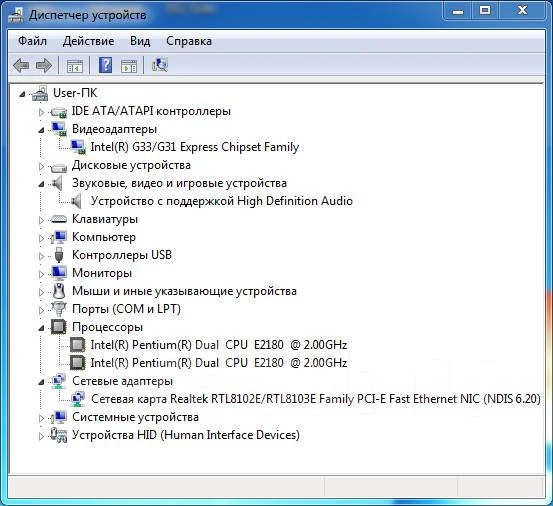Image resolution: width=553 pixels, height=506 pixels.
Task: Select second Intel Pentium Dual CPU E2180 entry
Action: 219,363
